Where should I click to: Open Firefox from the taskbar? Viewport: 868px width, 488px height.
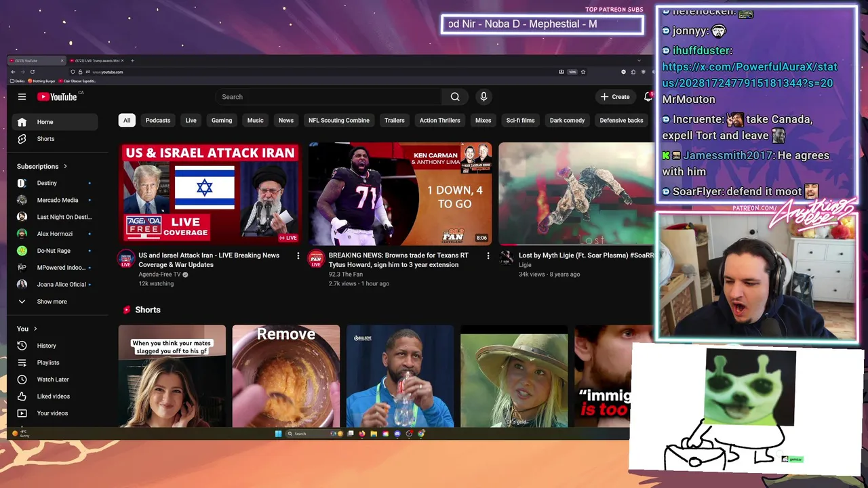click(x=362, y=434)
